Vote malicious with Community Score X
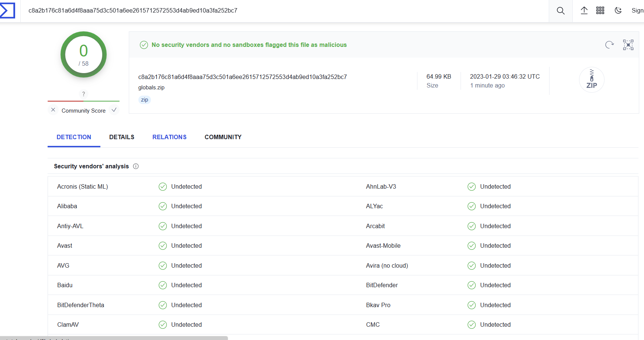The width and height of the screenshot is (644, 340). tap(53, 110)
